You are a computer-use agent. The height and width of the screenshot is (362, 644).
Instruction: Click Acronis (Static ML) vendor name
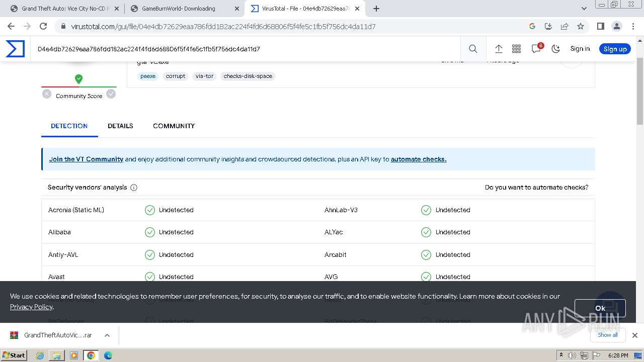76,210
